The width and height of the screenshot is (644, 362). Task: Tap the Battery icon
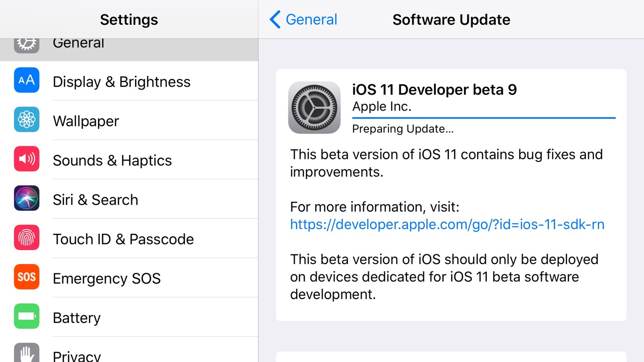pos(26,317)
